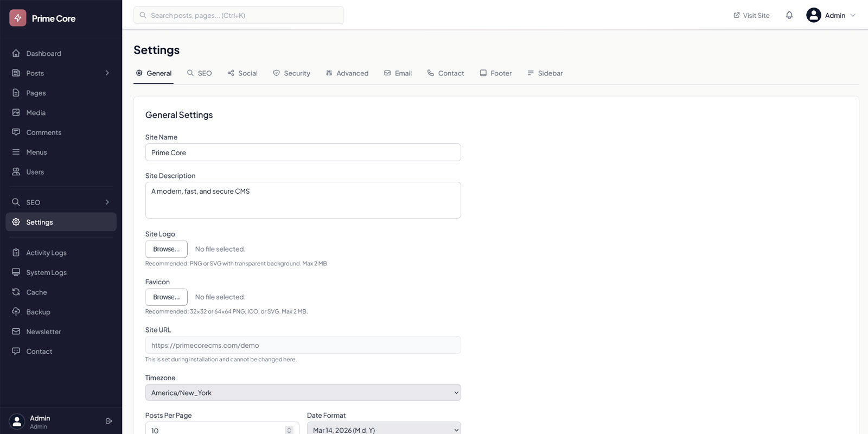Click the Site Name input field
868x434 pixels.
point(303,152)
